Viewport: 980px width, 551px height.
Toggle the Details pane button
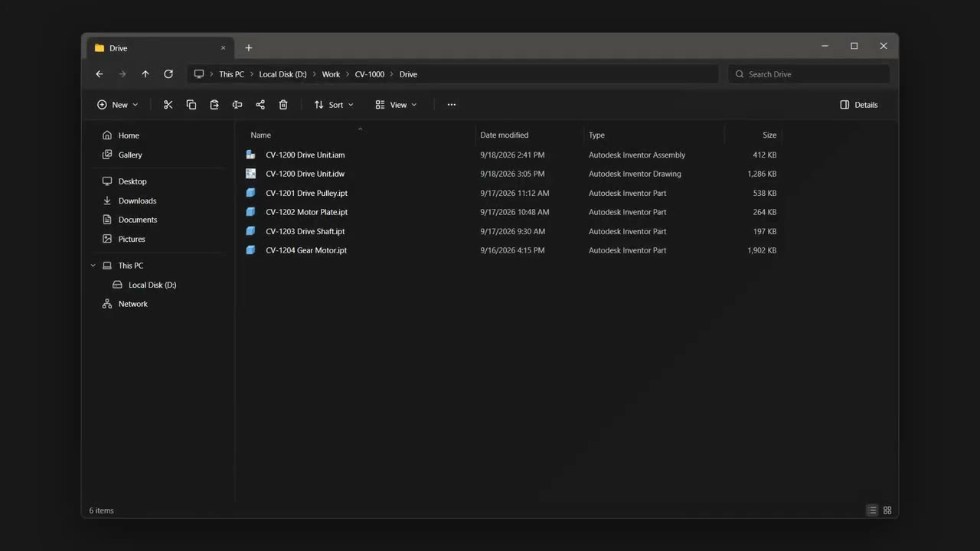[x=859, y=105]
